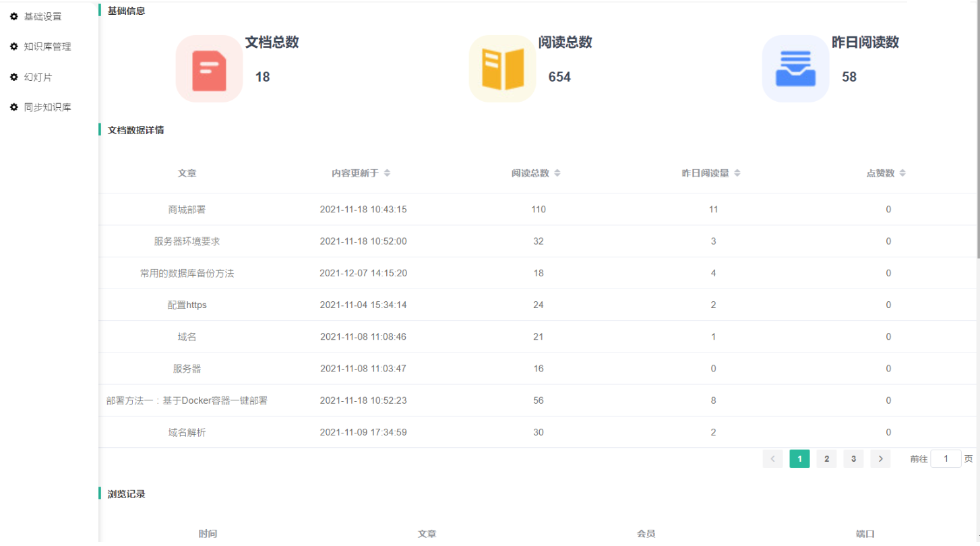Sort table by 内容更新于 column
Screen dimensions: 980x546
click(387, 173)
